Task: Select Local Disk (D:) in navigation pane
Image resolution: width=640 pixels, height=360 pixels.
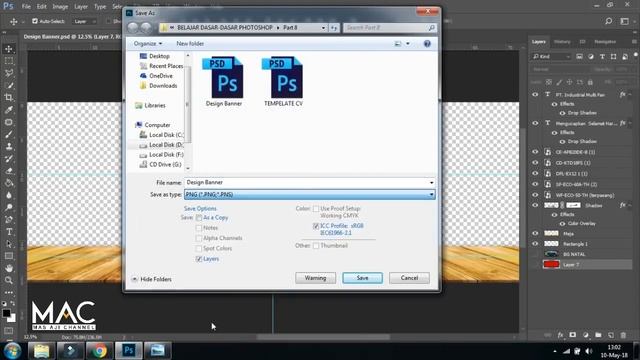Action: tap(162, 145)
